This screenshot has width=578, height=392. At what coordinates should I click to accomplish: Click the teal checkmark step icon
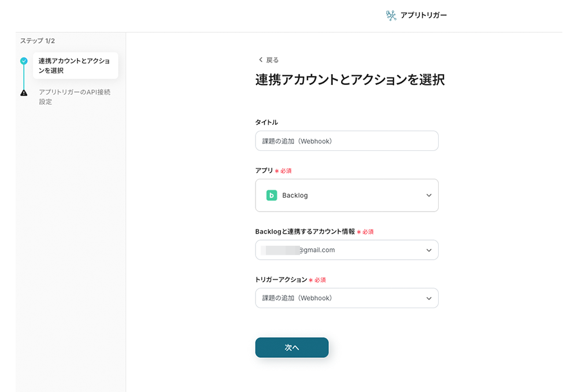[24, 61]
